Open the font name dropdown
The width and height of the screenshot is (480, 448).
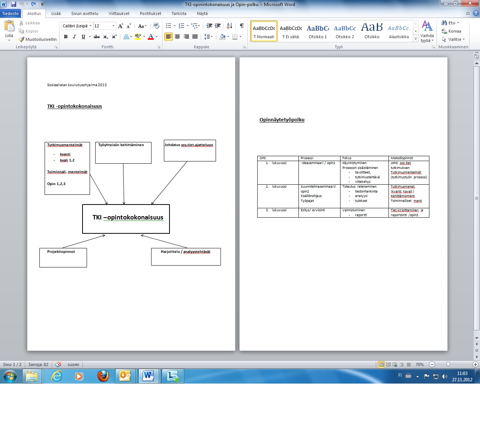coord(90,26)
